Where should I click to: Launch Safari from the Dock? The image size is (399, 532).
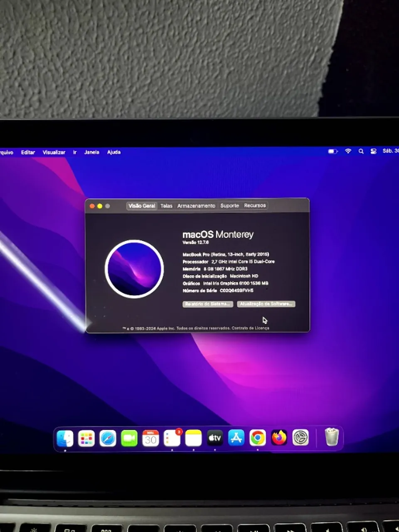tap(108, 438)
